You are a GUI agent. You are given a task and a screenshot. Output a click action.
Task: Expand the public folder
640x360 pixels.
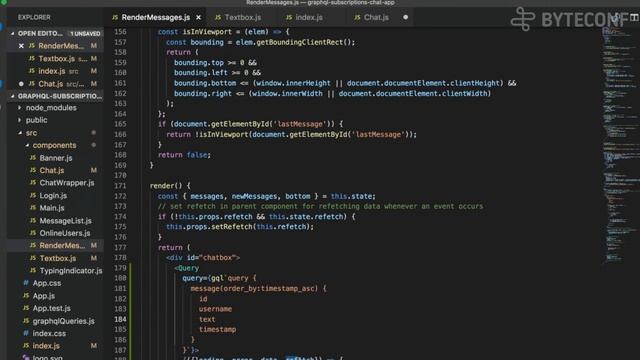pos(20,120)
